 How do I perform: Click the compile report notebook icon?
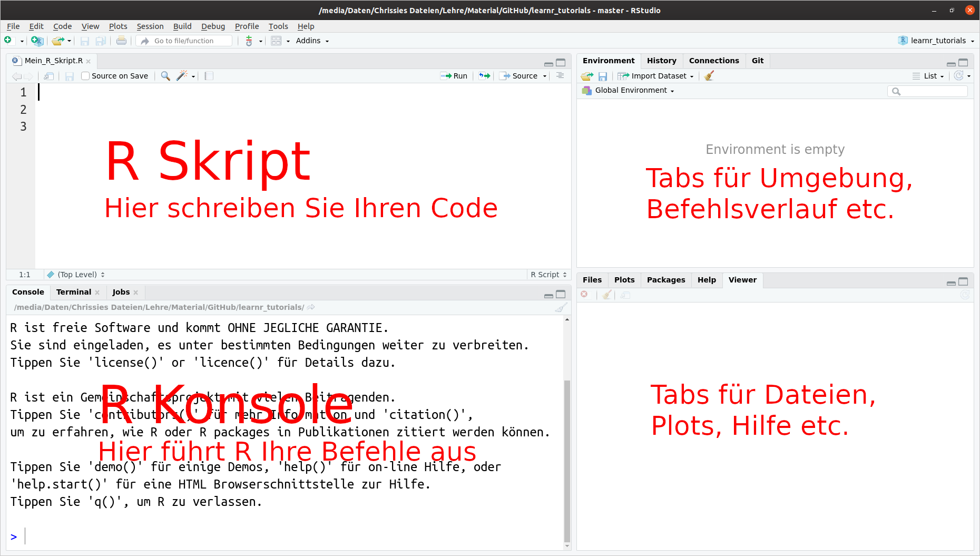click(x=209, y=76)
